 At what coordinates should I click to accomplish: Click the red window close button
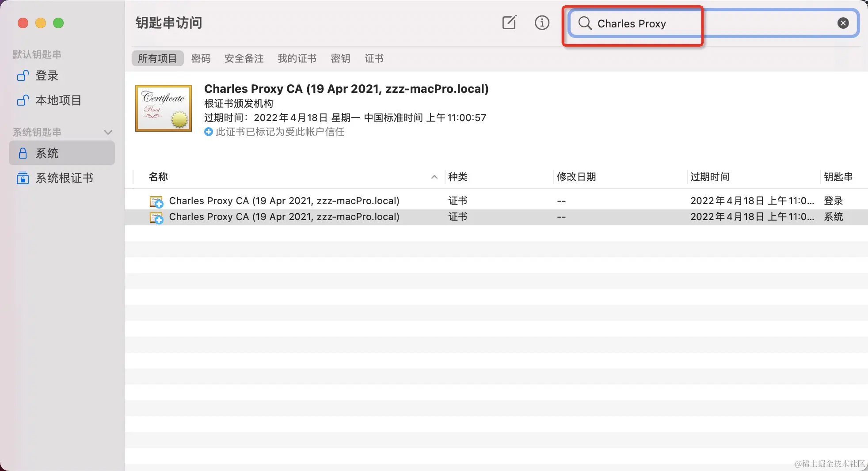pos(23,23)
